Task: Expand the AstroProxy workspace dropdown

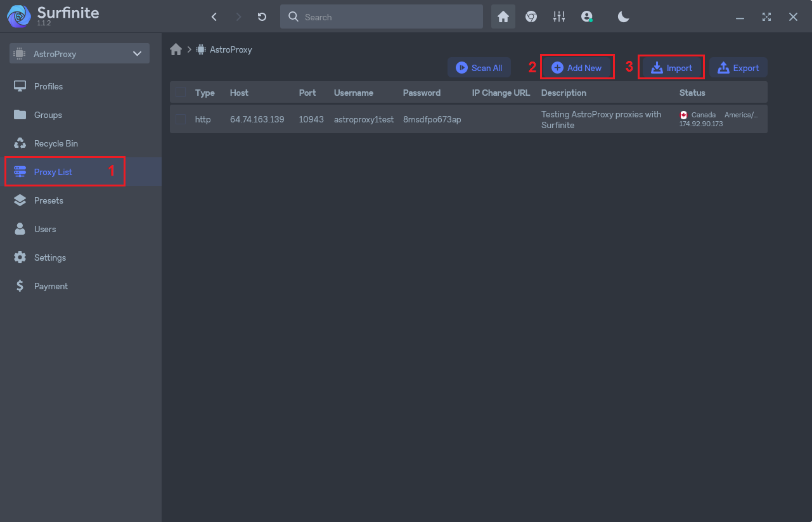Action: click(79, 54)
